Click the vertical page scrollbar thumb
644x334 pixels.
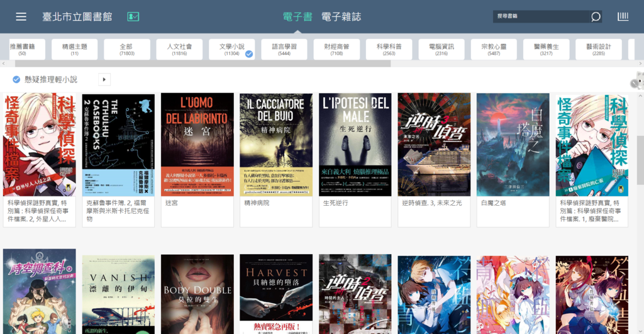point(640,160)
